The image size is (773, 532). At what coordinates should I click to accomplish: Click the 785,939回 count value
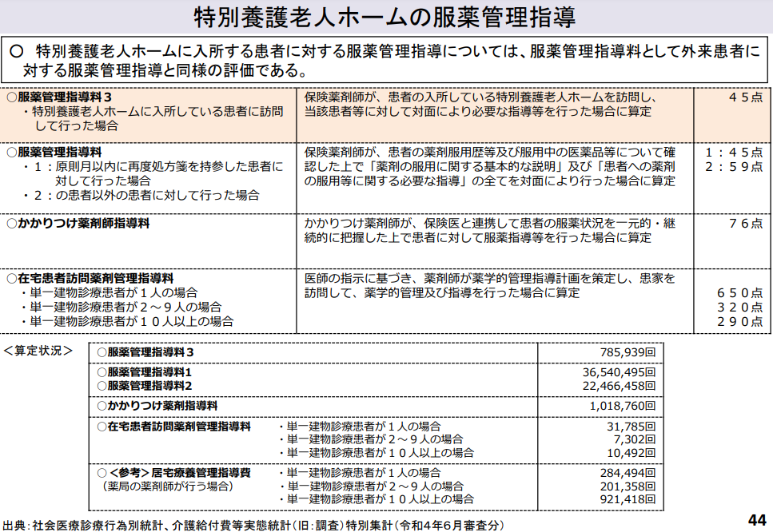click(628, 352)
